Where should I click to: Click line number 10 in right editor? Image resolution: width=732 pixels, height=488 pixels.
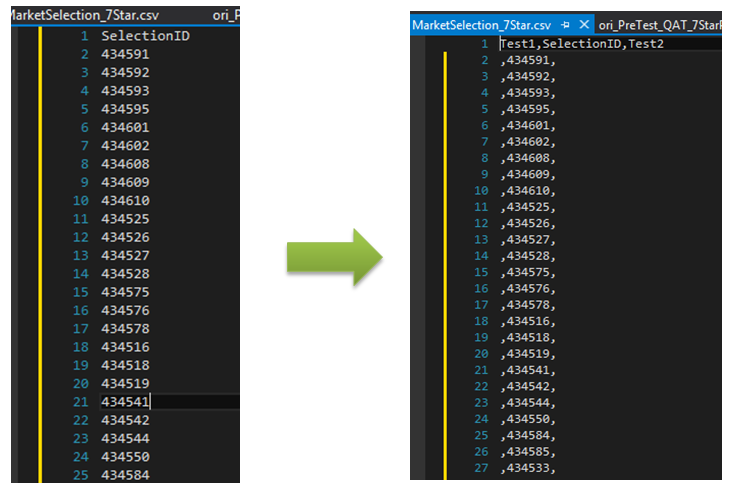(481, 190)
